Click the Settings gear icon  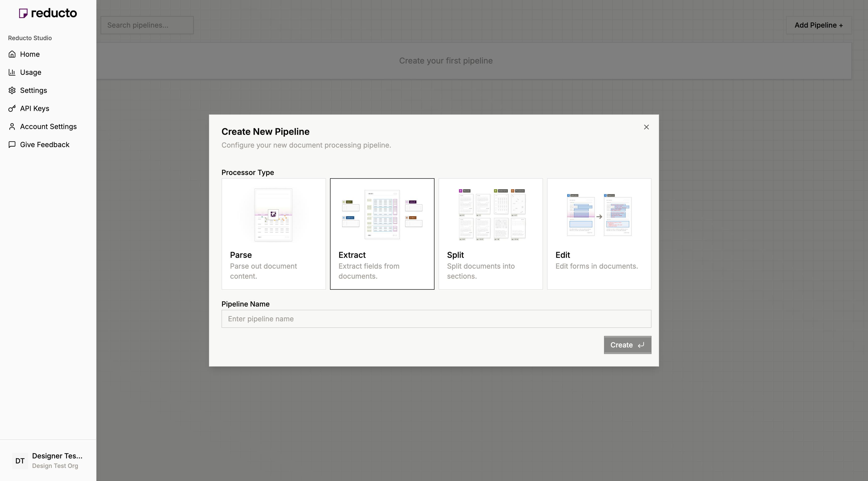tap(12, 90)
